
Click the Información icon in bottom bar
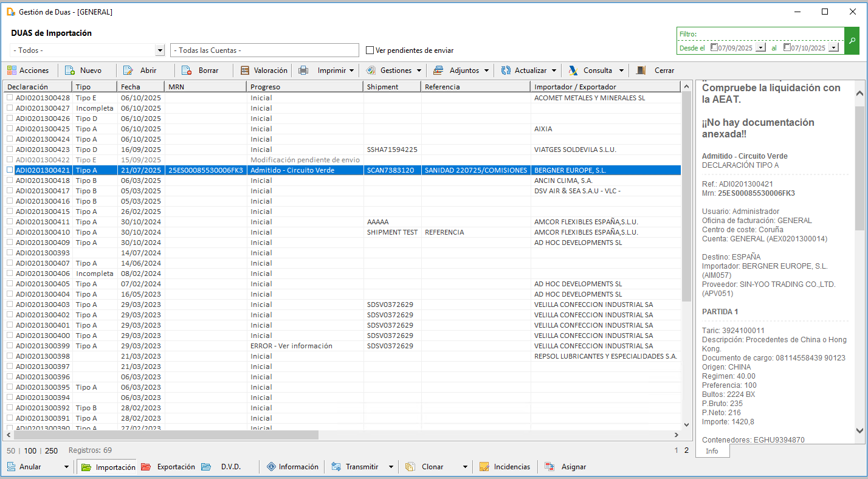click(x=271, y=467)
